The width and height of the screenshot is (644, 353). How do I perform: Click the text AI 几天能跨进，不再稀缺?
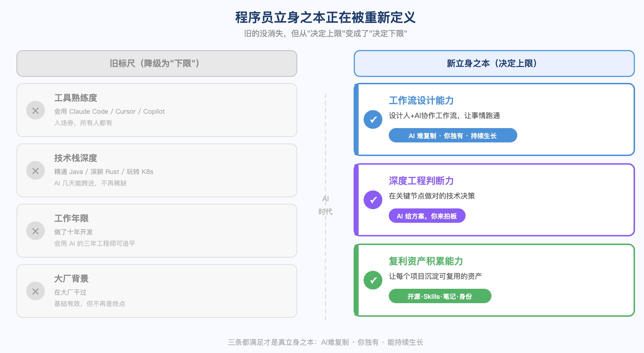click(x=90, y=183)
